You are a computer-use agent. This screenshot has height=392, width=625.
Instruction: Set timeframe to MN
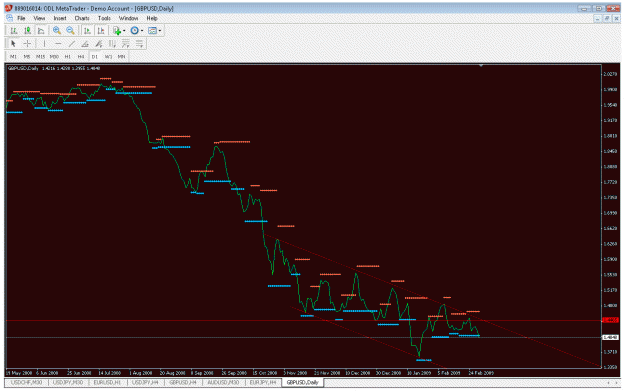122,57
